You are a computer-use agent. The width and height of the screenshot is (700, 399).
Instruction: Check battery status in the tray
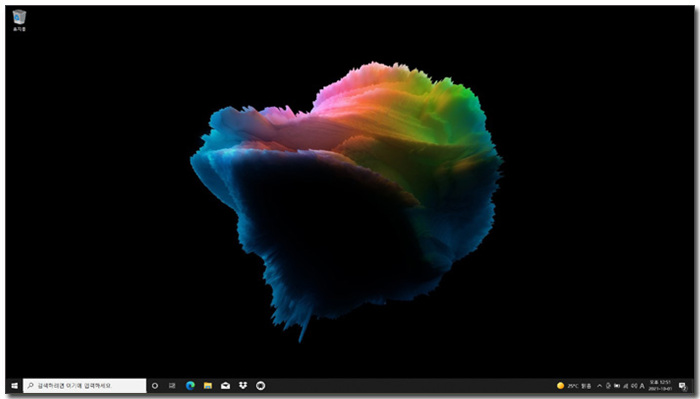(617, 386)
